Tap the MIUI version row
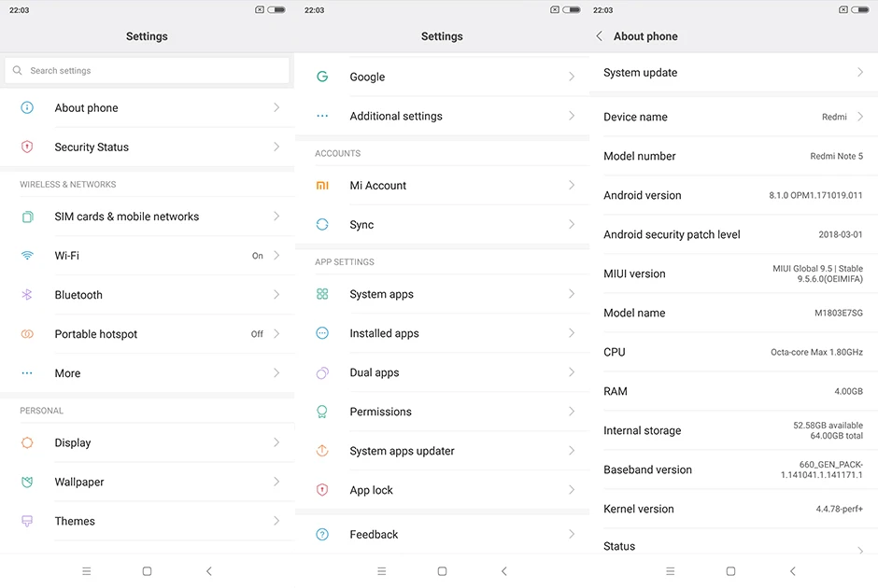The height and width of the screenshot is (588, 878). click(x=733, y=273)
